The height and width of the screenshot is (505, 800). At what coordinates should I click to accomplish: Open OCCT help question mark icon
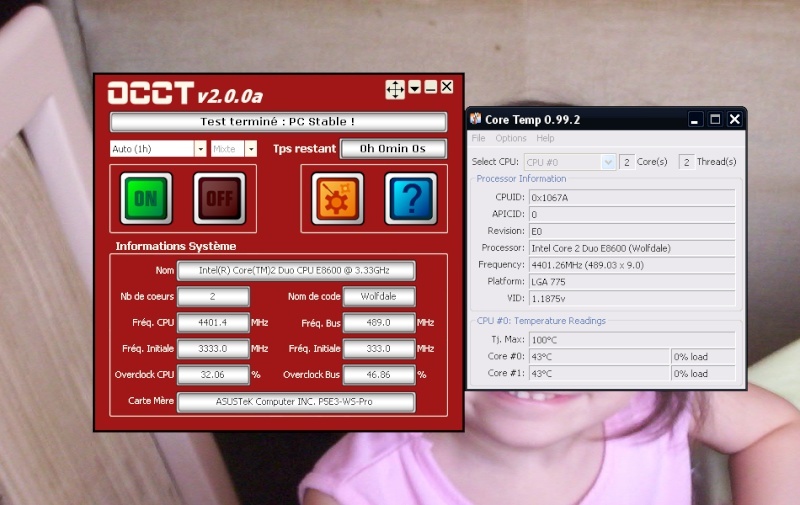(x=411, y=198)
